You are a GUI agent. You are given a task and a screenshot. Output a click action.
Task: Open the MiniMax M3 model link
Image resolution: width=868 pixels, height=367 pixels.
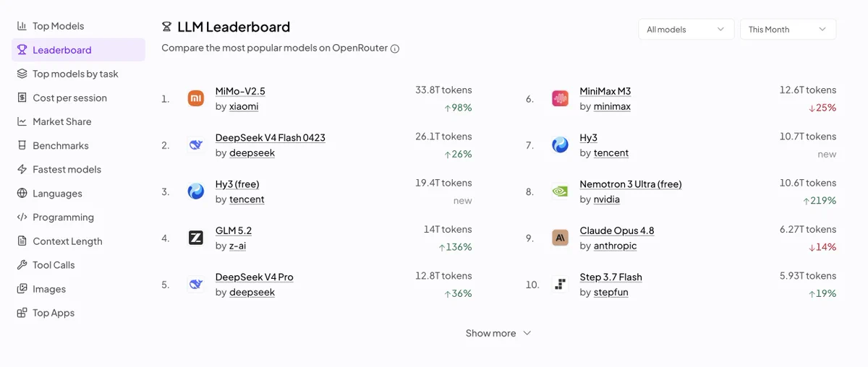point(605,91)
